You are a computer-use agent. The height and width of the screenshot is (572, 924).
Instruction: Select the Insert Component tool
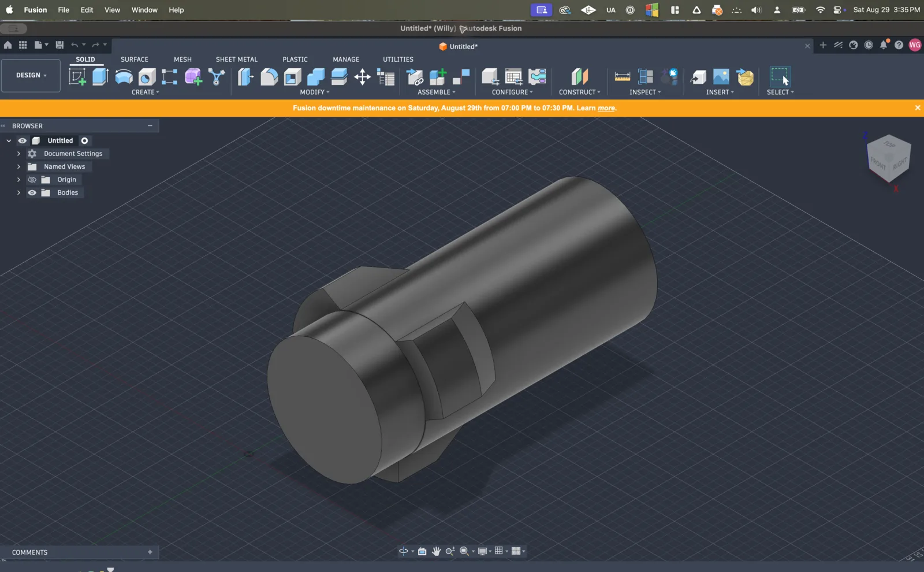click(415, 77)
